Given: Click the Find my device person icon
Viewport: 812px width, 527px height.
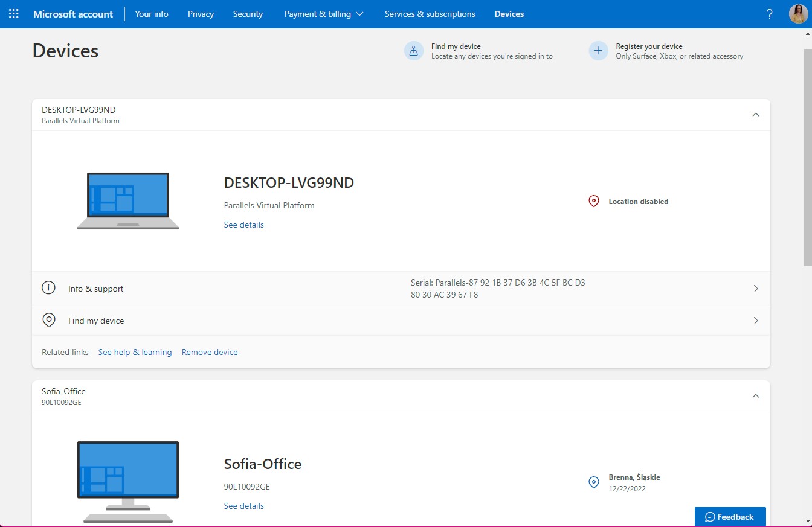Looking at the screenshot, I should click(413, 51).
